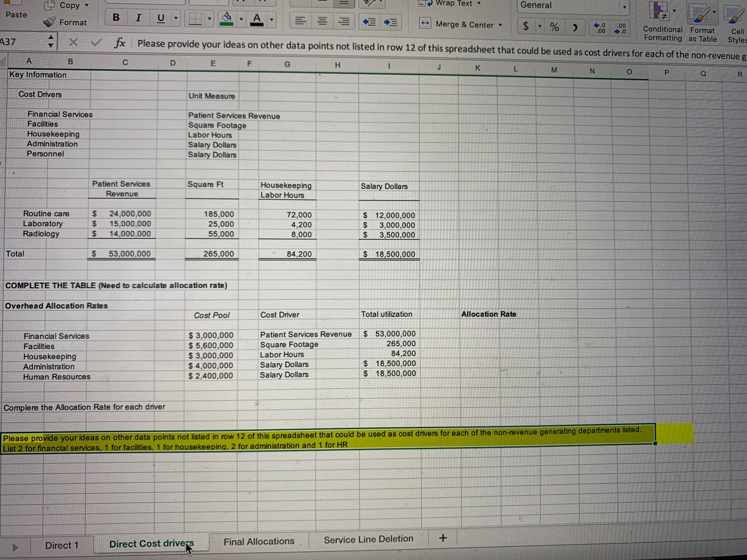
Task: Open the General number format dropdown
Action: coord(624,7)
